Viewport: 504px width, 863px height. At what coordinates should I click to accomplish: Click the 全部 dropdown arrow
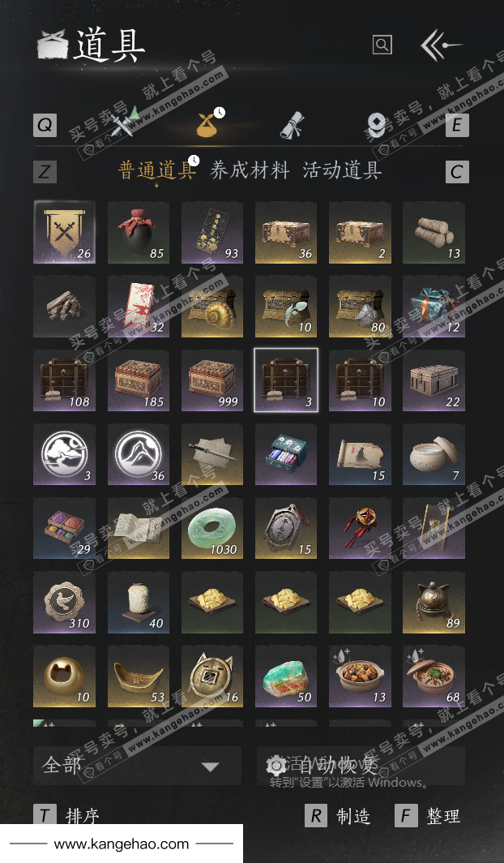click(211, 766)
